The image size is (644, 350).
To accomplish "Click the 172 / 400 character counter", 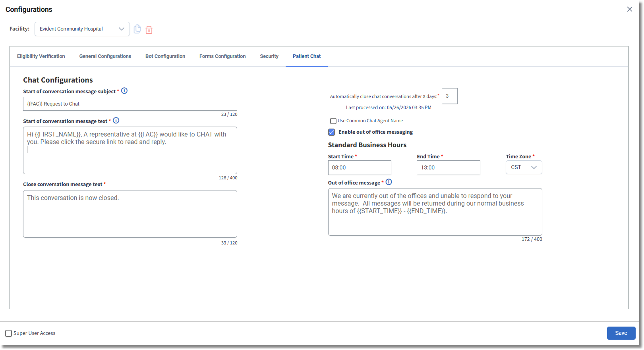I will [532, 239].
